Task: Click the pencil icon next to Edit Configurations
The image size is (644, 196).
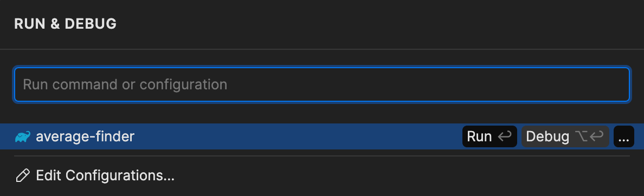Action: click(x=23, y=175)
